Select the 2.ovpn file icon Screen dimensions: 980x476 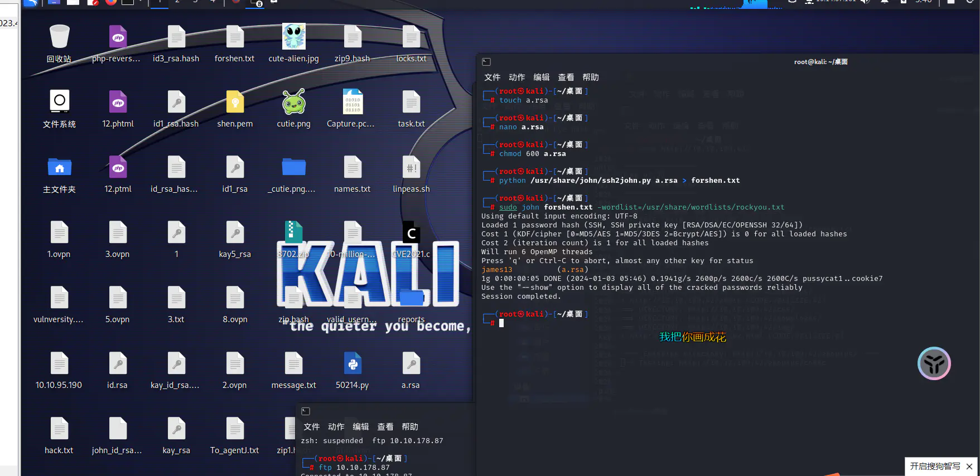[x=235, y=363]
